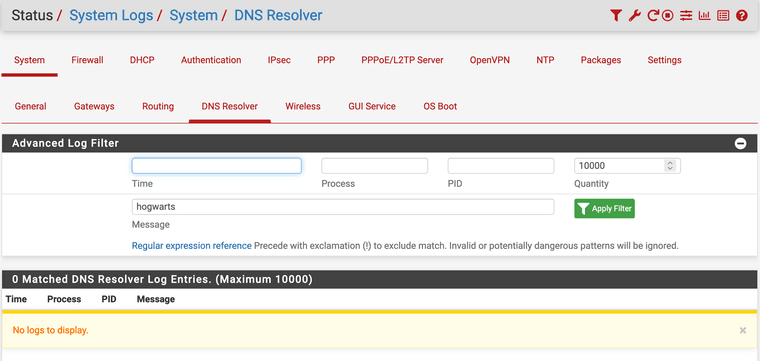This screenshot has height=361, width=760.
Task: Adjust Quantity value with the spinner arrows
Action: [670, 166]
